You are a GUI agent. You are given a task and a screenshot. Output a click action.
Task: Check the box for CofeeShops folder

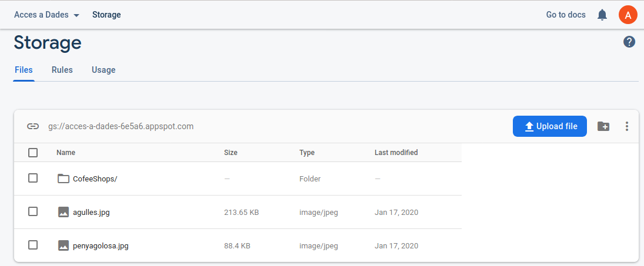coord(33,178)
